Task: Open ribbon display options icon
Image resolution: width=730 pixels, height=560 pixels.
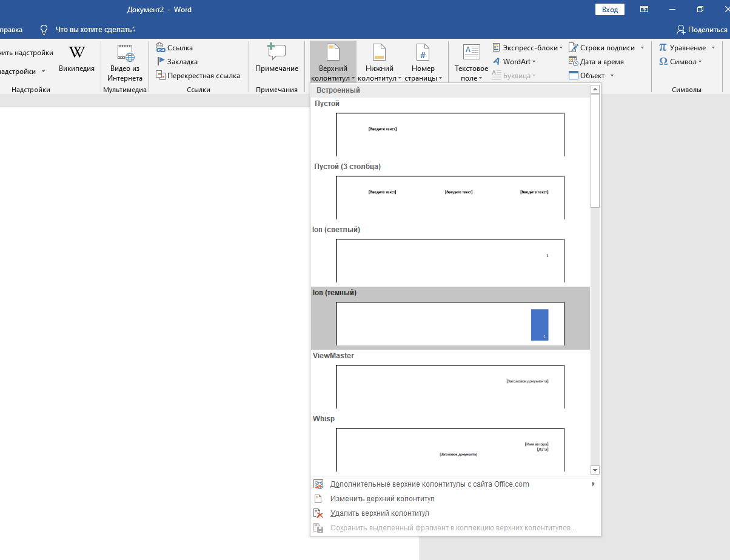Action: (644, 10)
